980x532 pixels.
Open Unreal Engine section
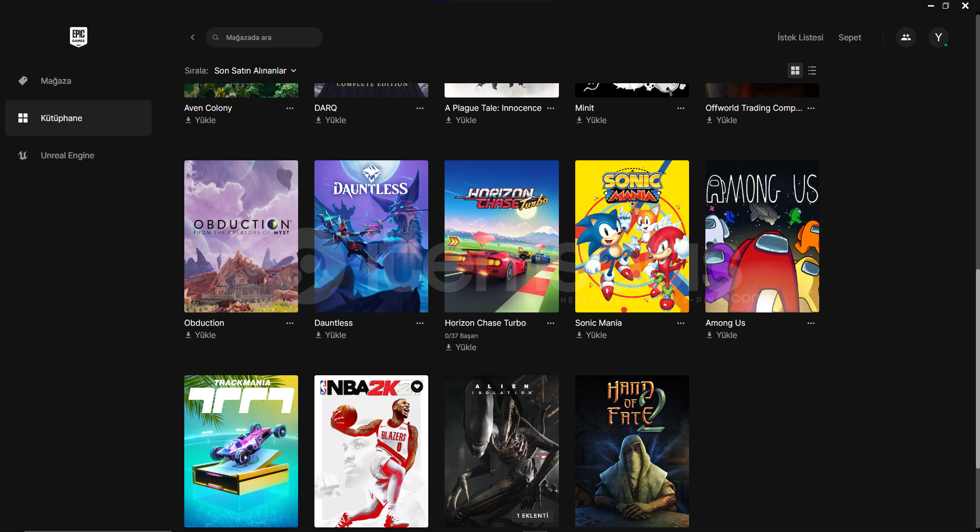click(x=78, y=155)
